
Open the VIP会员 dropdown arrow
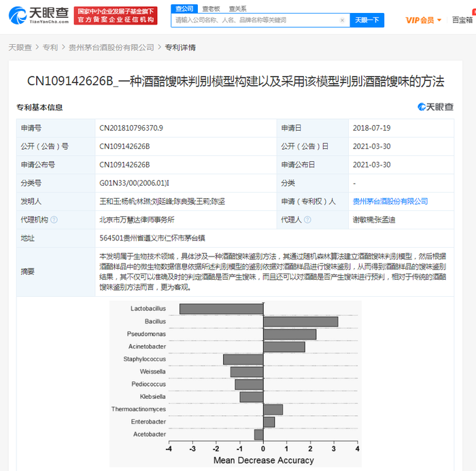(x=439, y=20)
